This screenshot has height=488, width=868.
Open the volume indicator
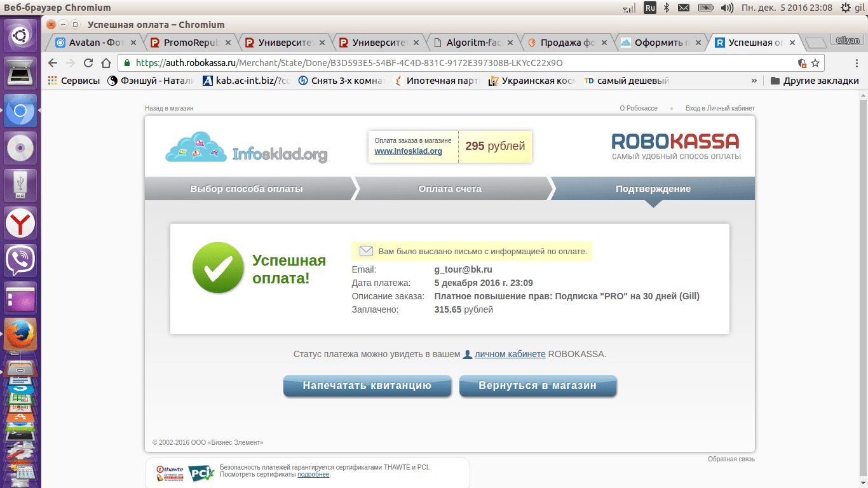point(727,8)
